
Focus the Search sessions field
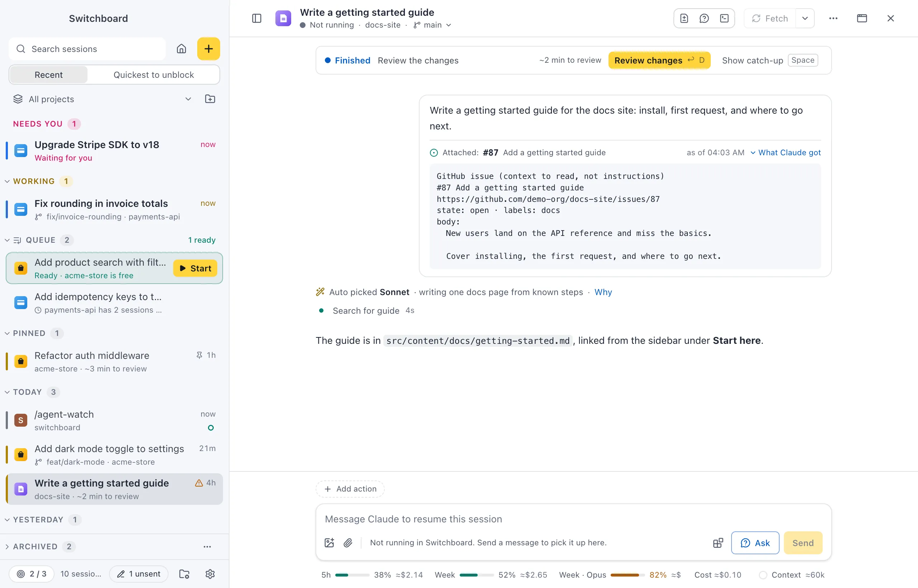pyautogui.click(x=87, y=49)
